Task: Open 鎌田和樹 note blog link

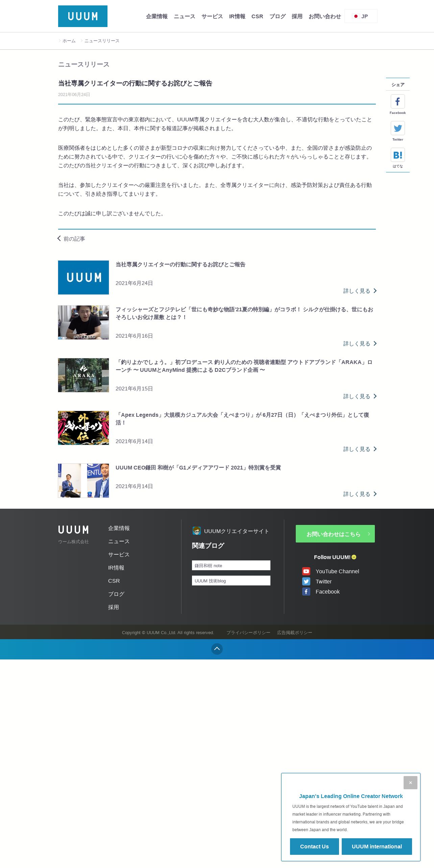Action: [x=231, y=565]
